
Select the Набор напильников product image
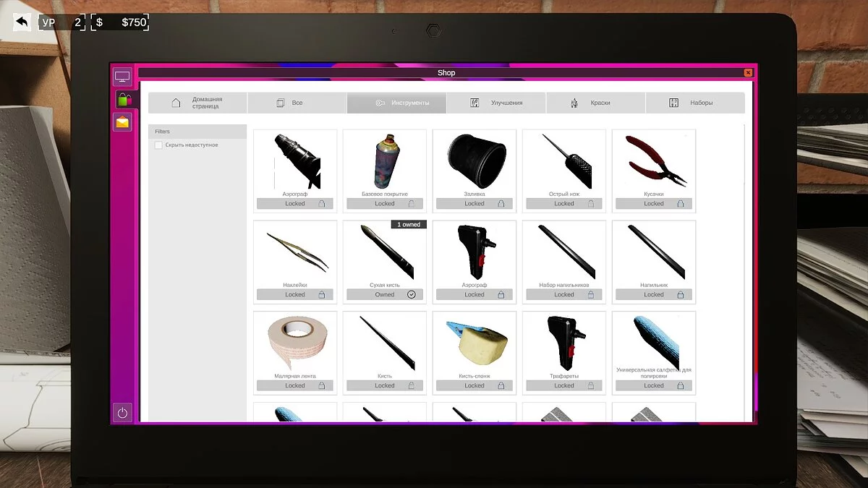click(x=566, y=252)
